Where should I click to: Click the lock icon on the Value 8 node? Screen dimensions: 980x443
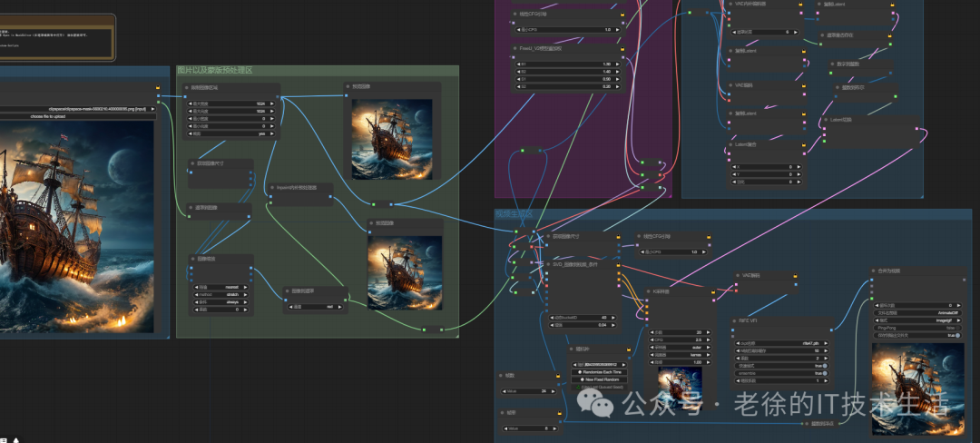(x=559, y=413)
